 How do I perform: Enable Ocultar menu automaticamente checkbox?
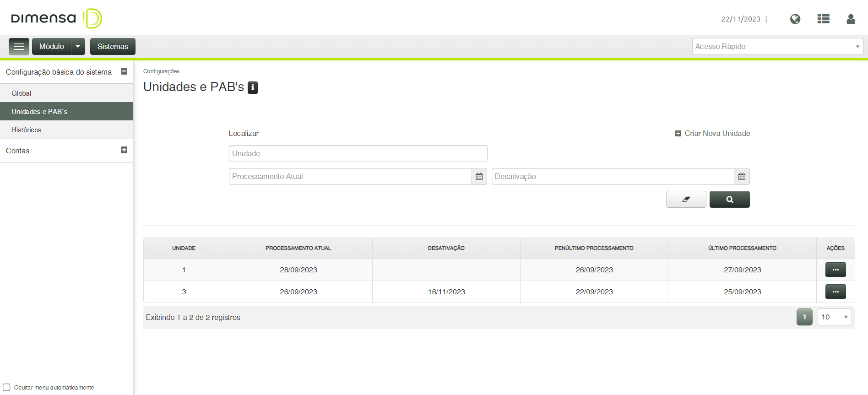point(7,387)
